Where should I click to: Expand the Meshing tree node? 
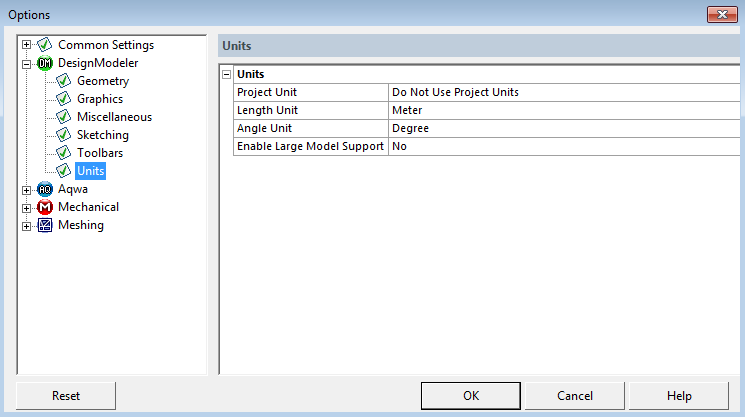click(x=27, y=226)
